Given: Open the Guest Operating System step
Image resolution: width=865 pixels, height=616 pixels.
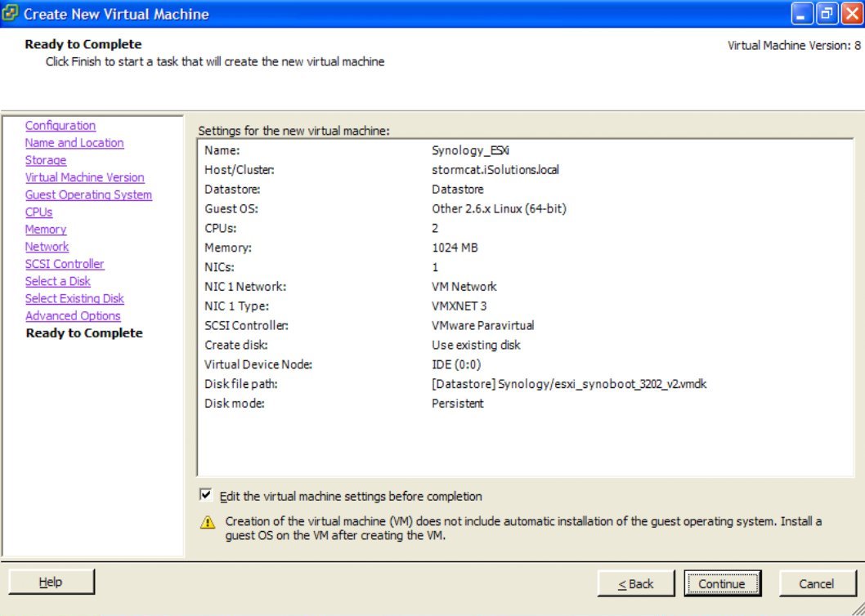Looking at the screenshot, I should pyautogui.click(x=88, y=194).
